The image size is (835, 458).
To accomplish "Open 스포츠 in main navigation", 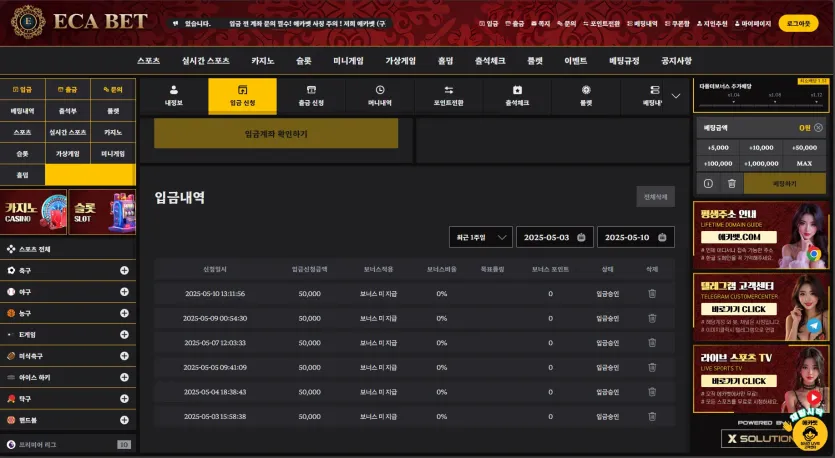I will tap(148, 61).
